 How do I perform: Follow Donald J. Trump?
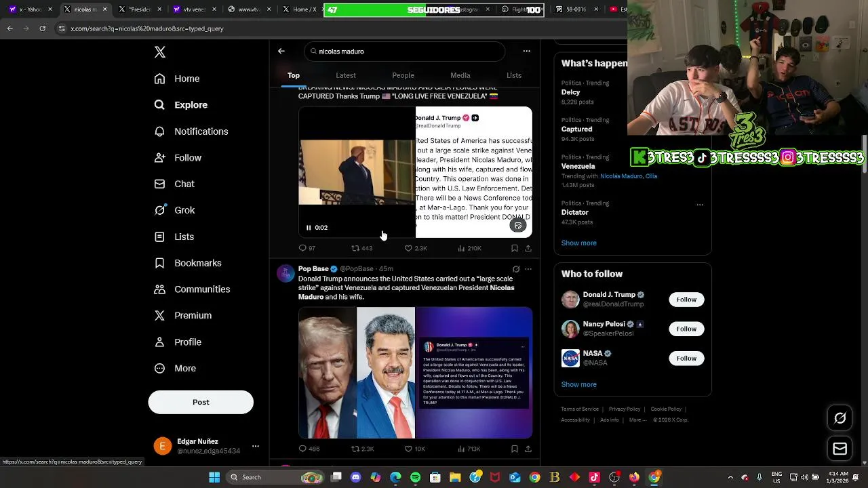[x=686, y=300]
